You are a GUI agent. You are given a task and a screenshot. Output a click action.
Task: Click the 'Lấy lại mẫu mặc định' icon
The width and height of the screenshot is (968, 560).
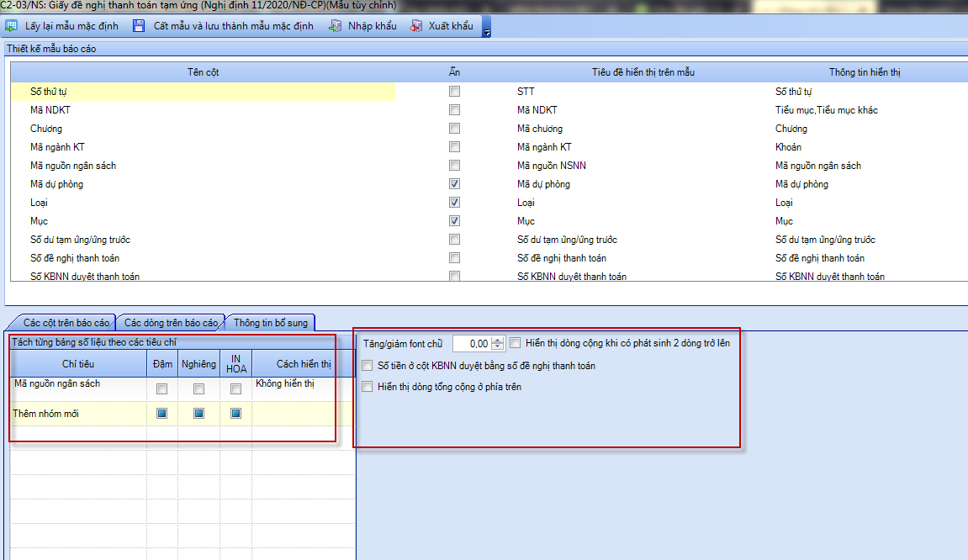point(11,26)
